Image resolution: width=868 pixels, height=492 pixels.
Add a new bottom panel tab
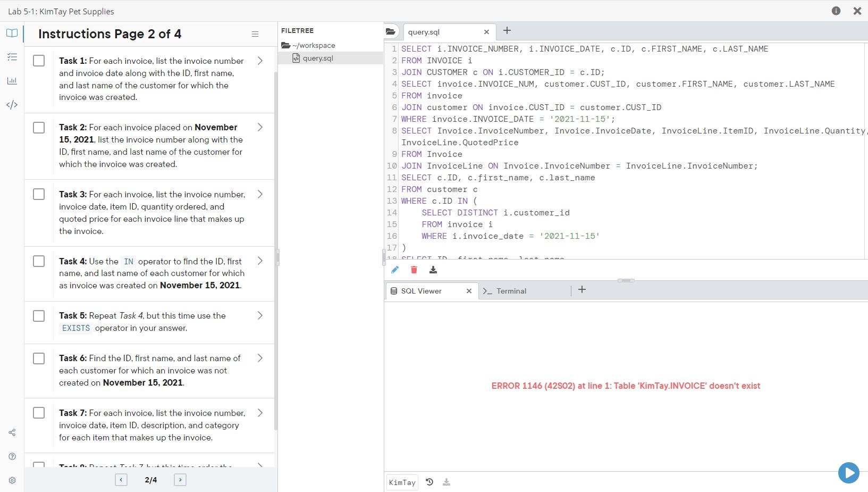point(582,289)
